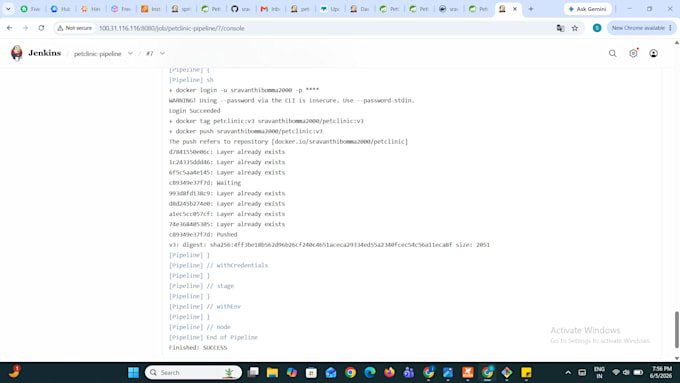
Task: Click the taskbar Search box
Action: [193, 372]
